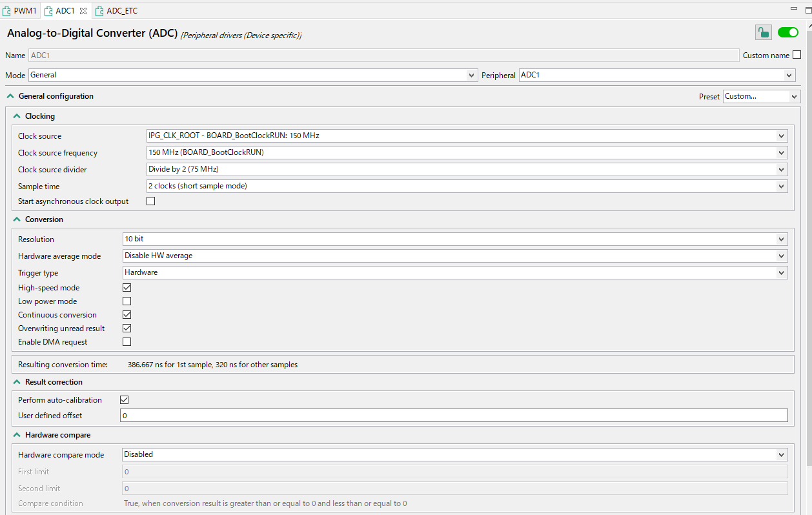Screen dimensions: 812x515
Task: Enable DMA request
Action: click(127, 341)
